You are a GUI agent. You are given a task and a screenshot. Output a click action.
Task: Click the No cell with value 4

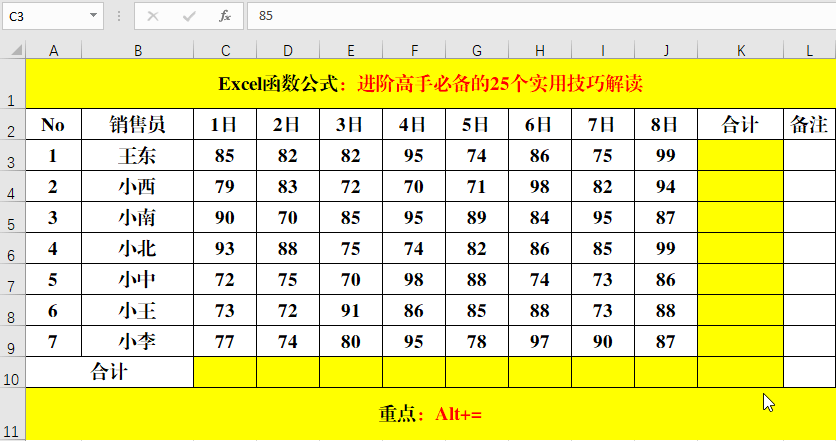coord(53,248)
